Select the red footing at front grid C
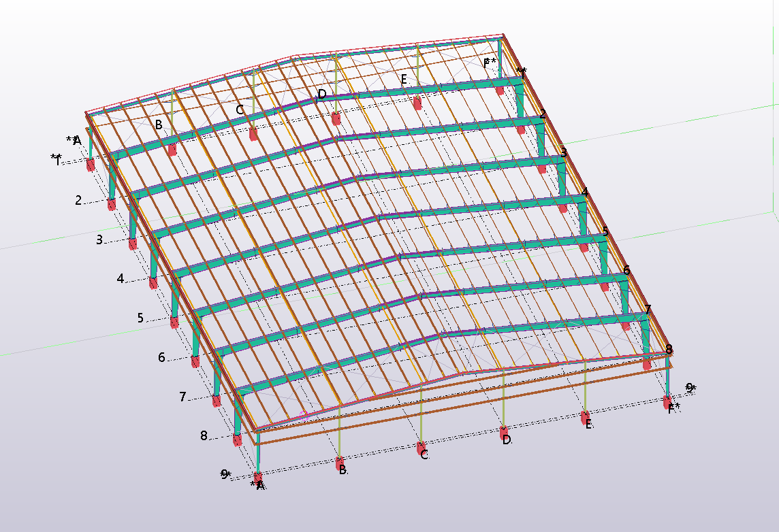The width and height of the screenshot is (779, 532). (x=422, y=448)
